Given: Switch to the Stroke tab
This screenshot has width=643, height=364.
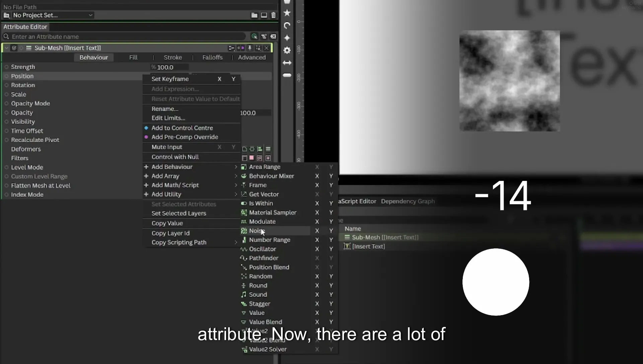Looking at the screenshot, I should tap(173, 58).
